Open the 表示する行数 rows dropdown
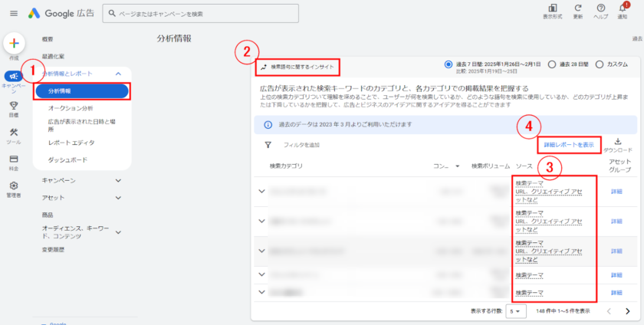Viewport: 644px width, 325px height. tap(517, 310)
